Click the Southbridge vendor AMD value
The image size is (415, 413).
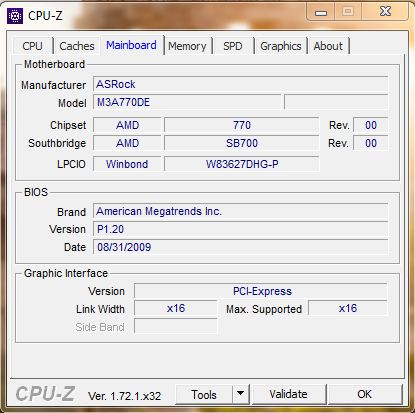click(127, 143)
